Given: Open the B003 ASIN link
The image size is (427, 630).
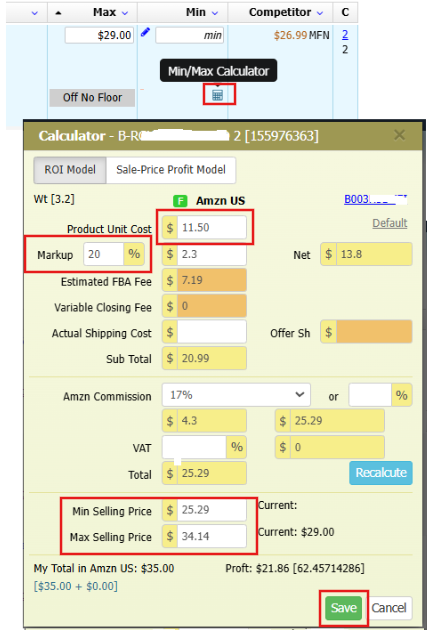Looking at the screenshot, I should coord(376,199).
